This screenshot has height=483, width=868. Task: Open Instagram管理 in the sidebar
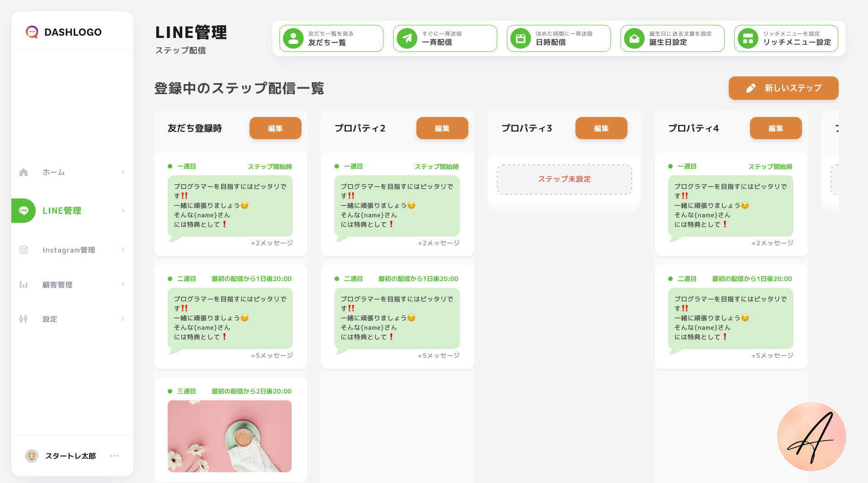(72, 250)
